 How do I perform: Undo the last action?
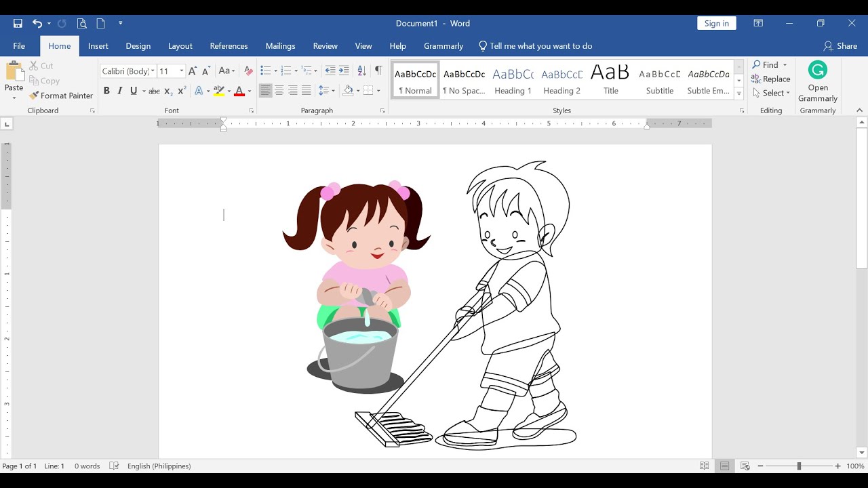point(37,23)
